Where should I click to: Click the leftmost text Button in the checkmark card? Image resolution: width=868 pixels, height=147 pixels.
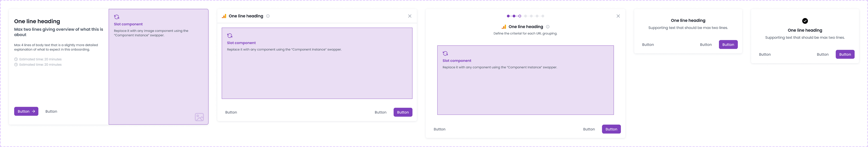765,54
